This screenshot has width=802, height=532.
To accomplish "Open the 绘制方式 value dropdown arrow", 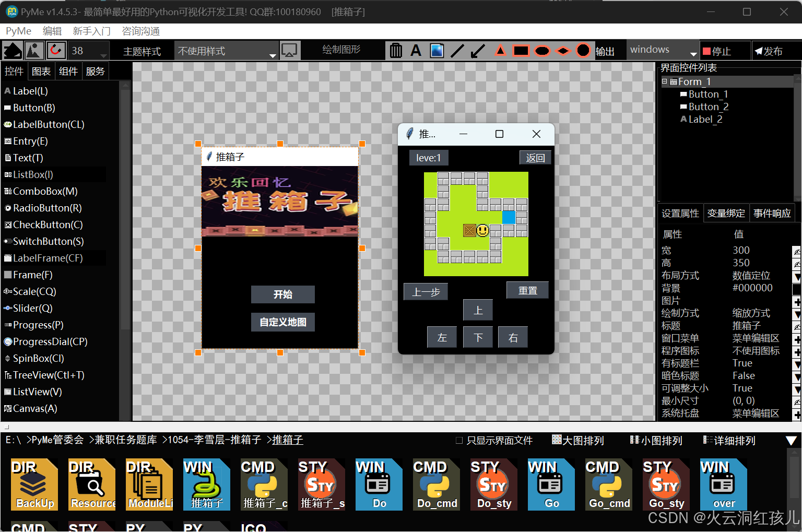I will tap(797, 314).
